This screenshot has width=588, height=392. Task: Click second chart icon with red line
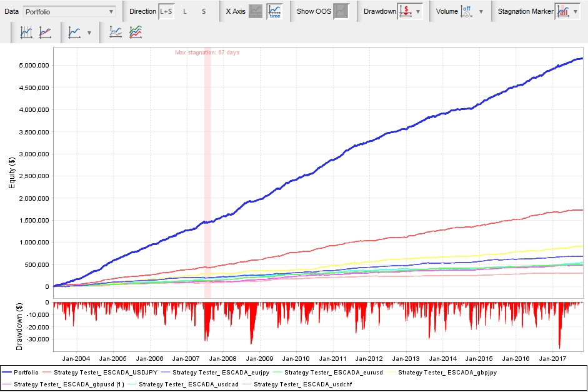[45, 33]
